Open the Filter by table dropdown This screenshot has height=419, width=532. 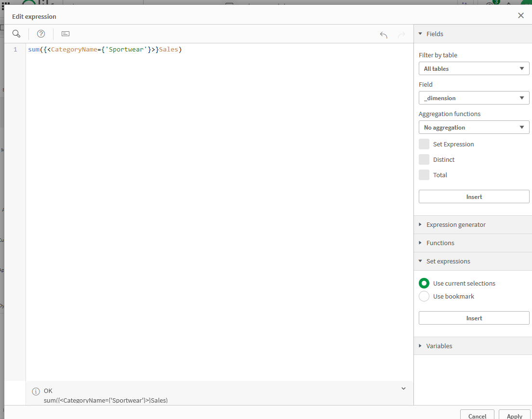tap(474, 69)
